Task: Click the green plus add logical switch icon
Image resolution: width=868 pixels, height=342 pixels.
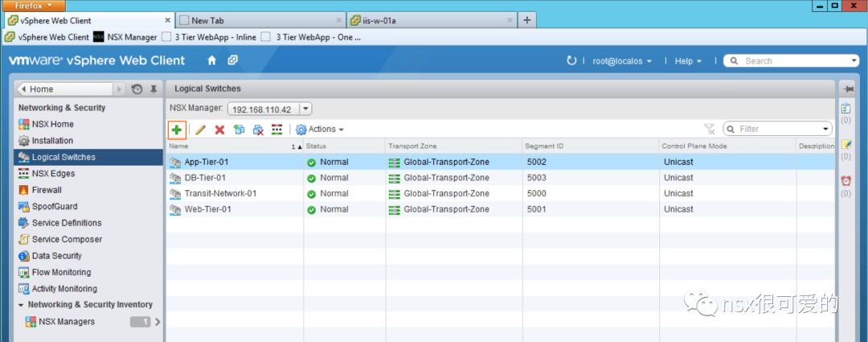Action: tap(177, 129)
